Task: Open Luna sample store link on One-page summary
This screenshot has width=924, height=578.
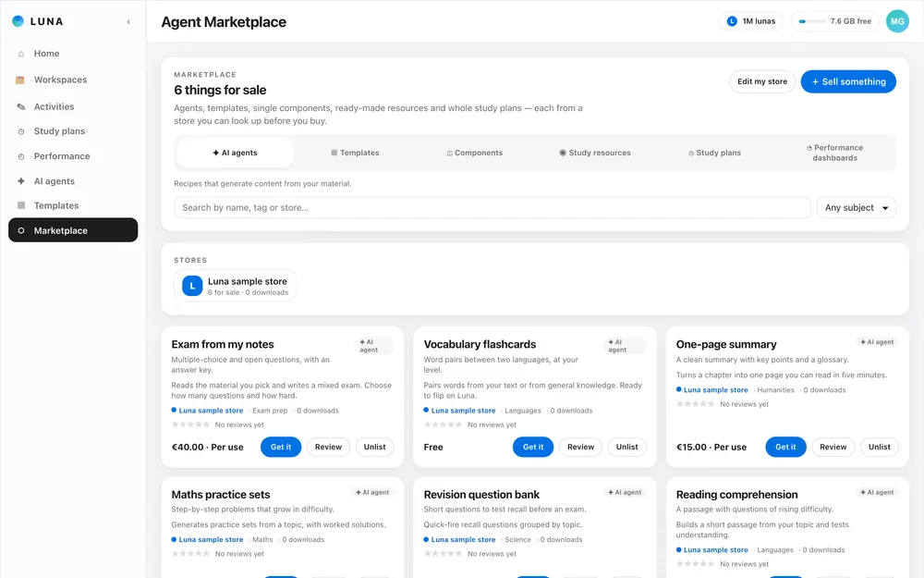Action: [x=715, y=390]
